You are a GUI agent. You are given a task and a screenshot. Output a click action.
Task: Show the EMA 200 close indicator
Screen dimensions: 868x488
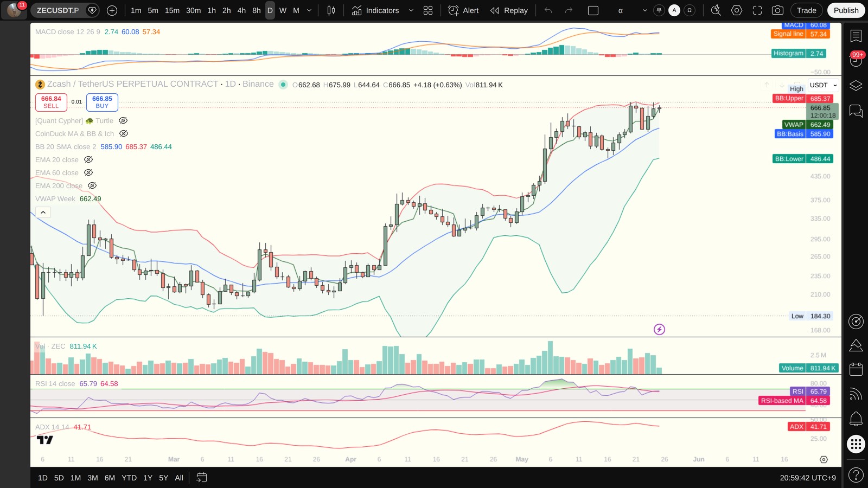(x=92, y=185)
